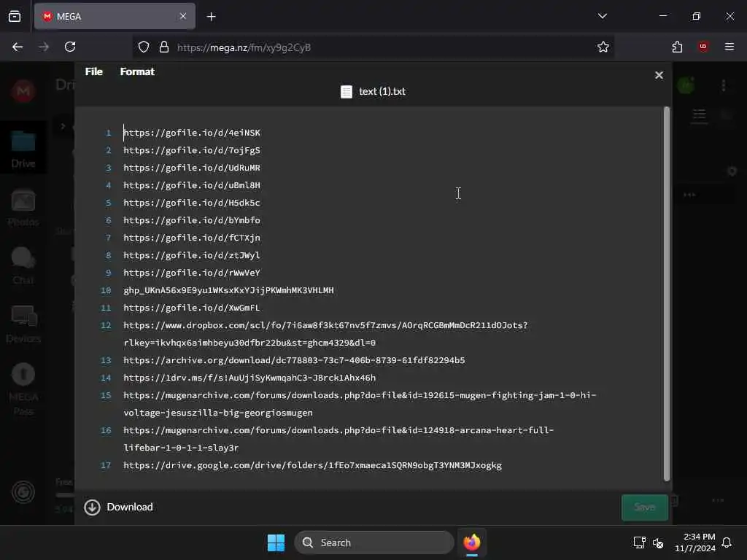Click the editor vertical scrollbar
The width and height of the screenshot is (747, 560).
click(667, 294)
